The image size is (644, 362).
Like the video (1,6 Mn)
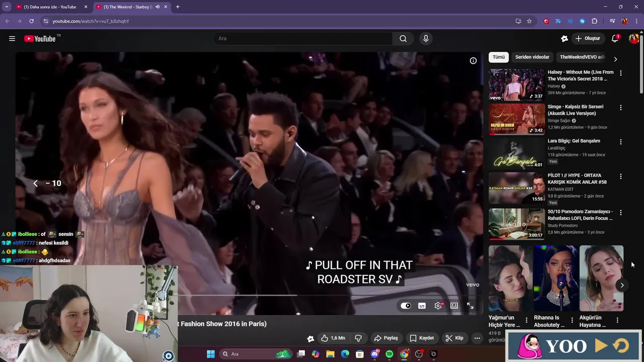pos(333,338)
